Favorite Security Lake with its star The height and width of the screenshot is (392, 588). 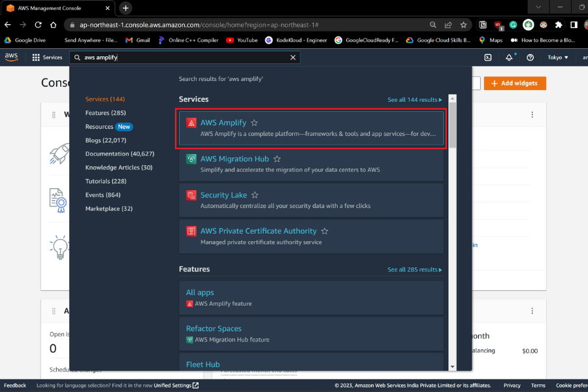coord(255,195)
